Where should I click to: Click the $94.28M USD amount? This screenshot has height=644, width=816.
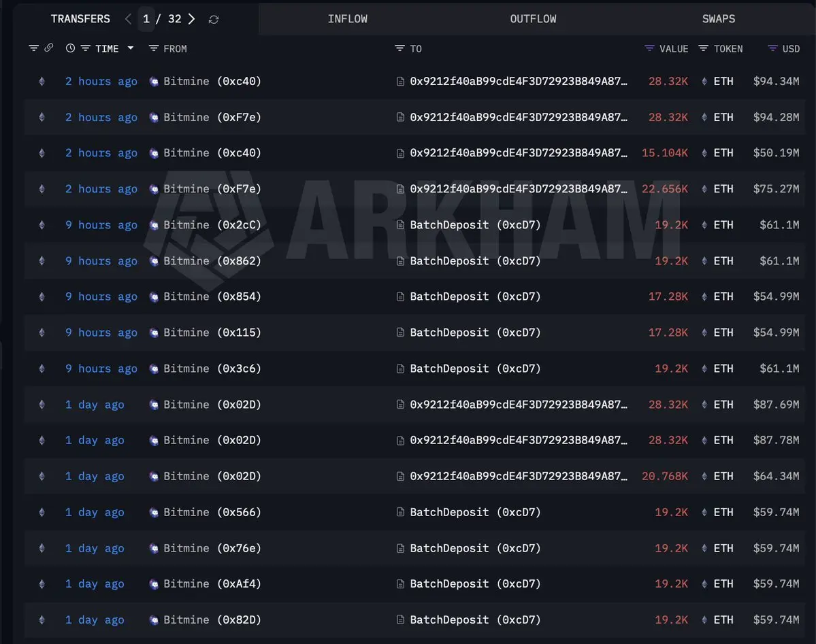click(776, 117)
